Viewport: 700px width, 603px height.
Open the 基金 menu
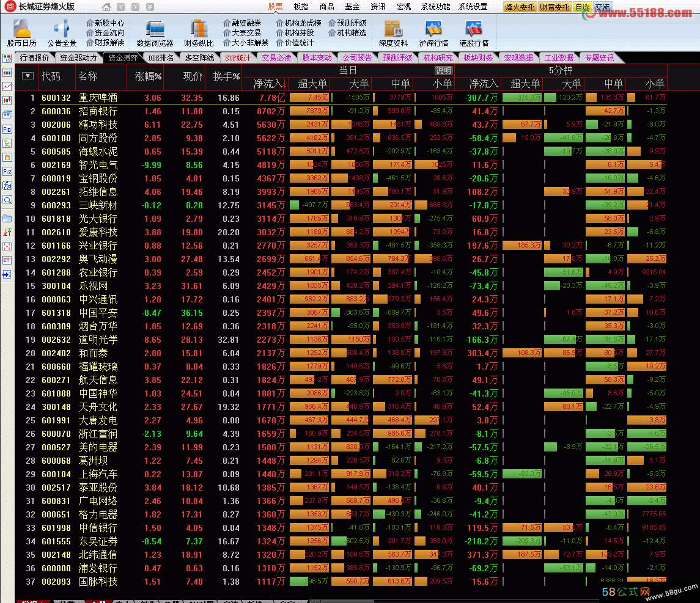tap(352, 7)
